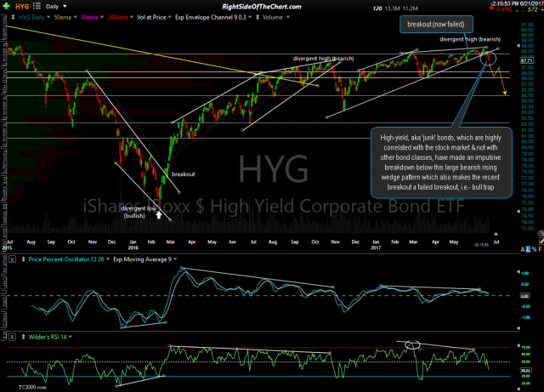544x392 pixels.
Task: Click the 0.00 oscillator value label
Action: tap(524, 295)
